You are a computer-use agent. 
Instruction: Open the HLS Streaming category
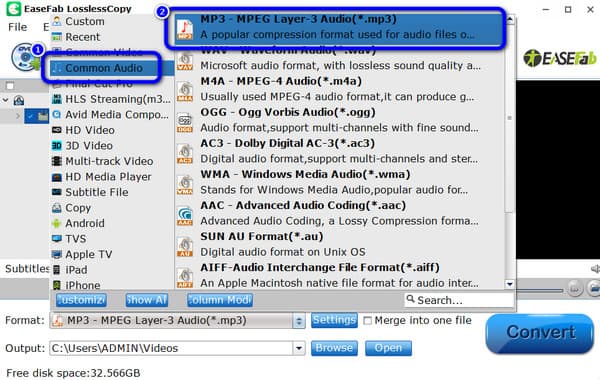(x=111, y=99)
